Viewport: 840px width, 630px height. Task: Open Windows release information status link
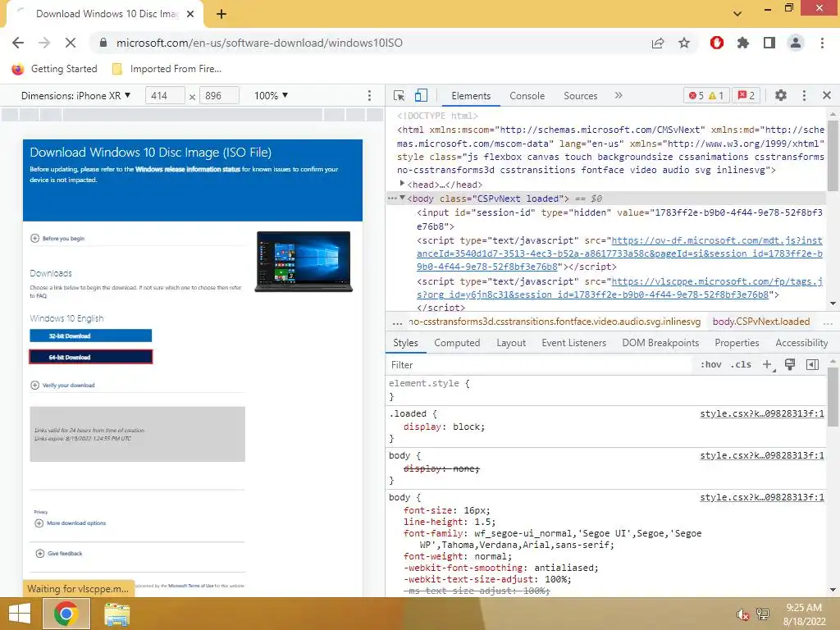coord(188,169)
